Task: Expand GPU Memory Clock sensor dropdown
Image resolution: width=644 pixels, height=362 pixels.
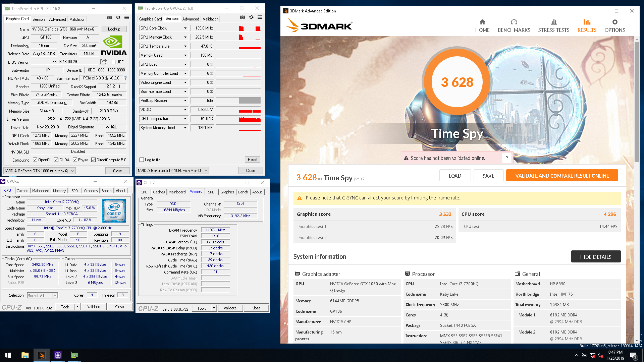Action: 185,37
